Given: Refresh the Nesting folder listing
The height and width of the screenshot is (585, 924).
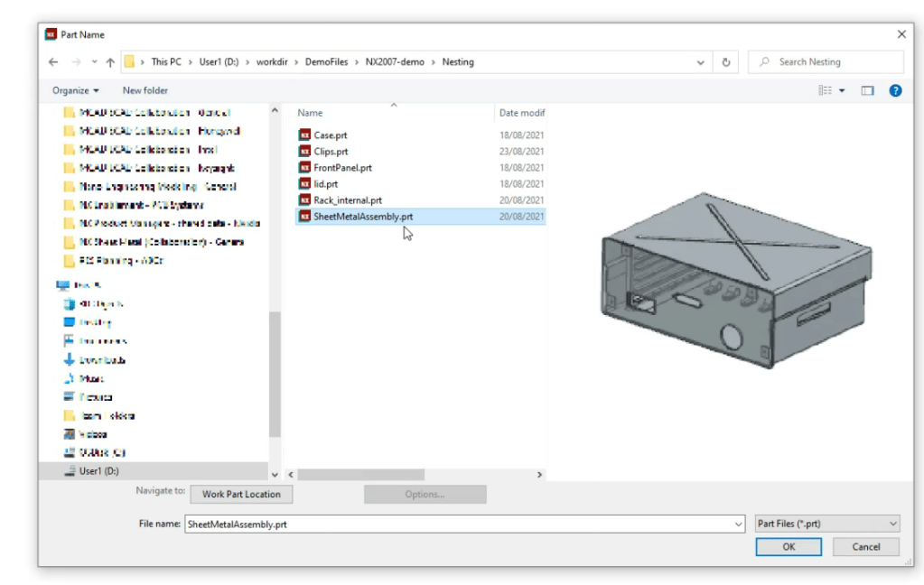Looking at the screenshot, I should [726, 62].
